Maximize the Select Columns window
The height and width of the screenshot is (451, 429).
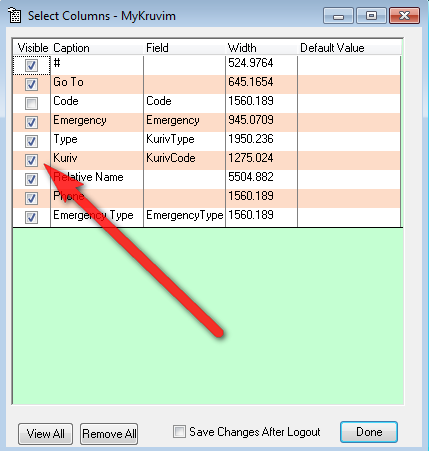(x=371, y=16)
